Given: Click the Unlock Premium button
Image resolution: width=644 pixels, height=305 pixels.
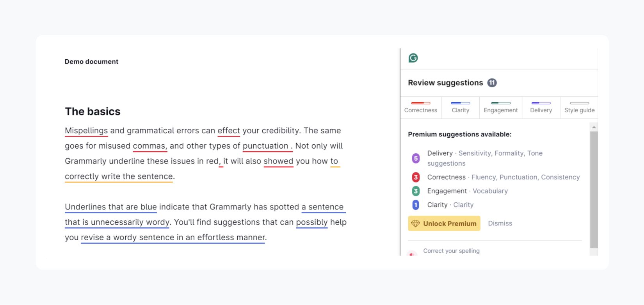Looking at the screenshot, I should 444,223.
